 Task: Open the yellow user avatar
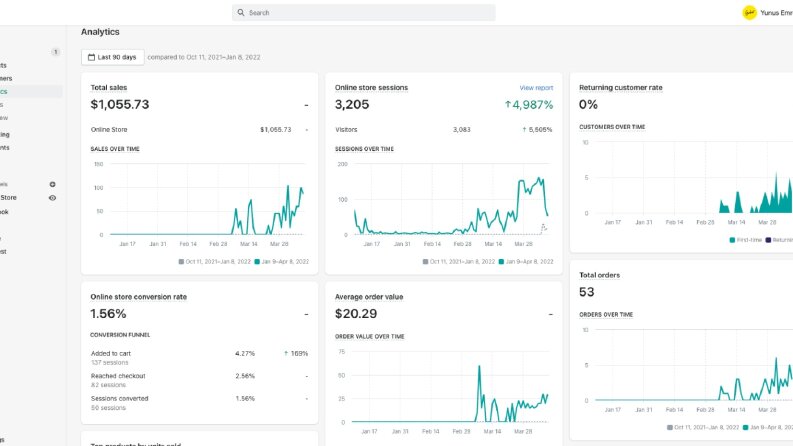coord(750,13)
